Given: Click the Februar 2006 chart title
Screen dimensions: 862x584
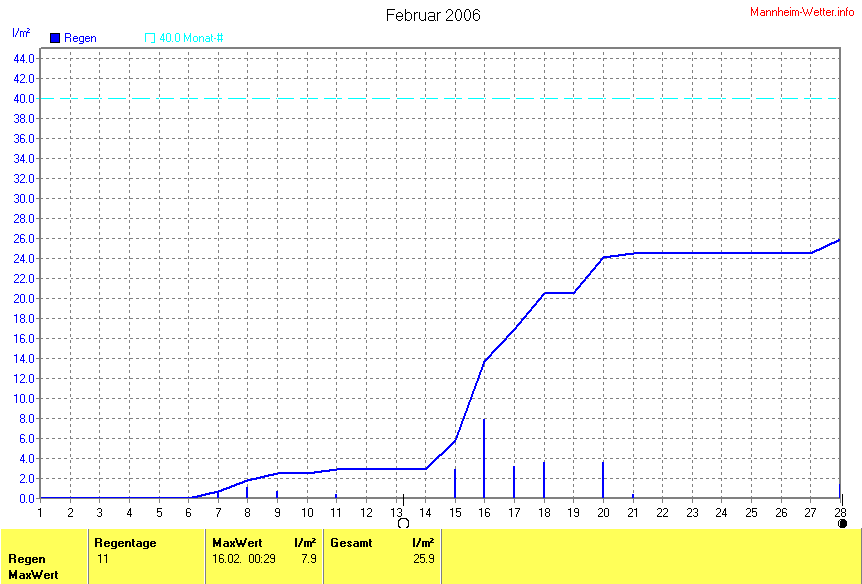Looking at the screenshot, I should pyautogui.click(x=432, y=15).
